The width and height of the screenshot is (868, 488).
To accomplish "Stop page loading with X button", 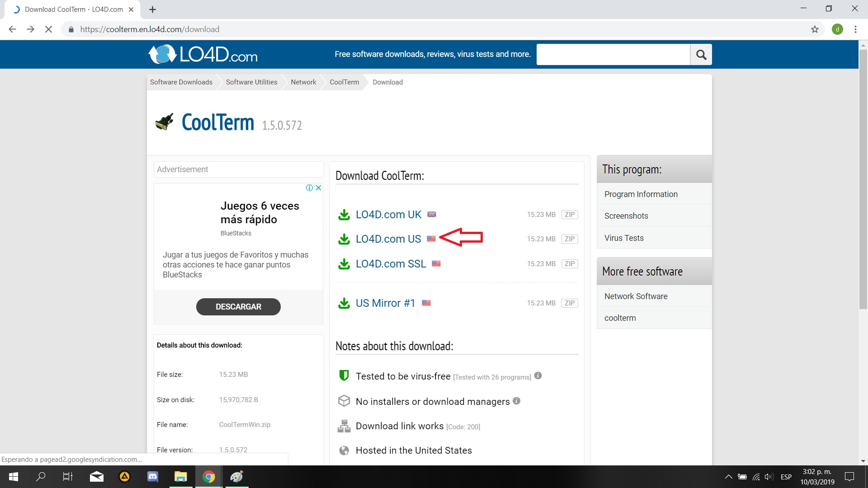I will [48, 29].
